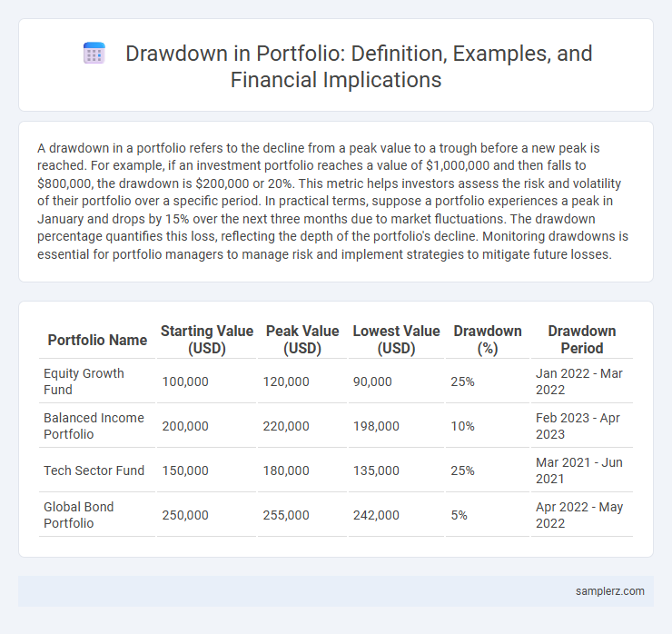
Task: Click the starting value 100,000
Action: tap(185, 381)
